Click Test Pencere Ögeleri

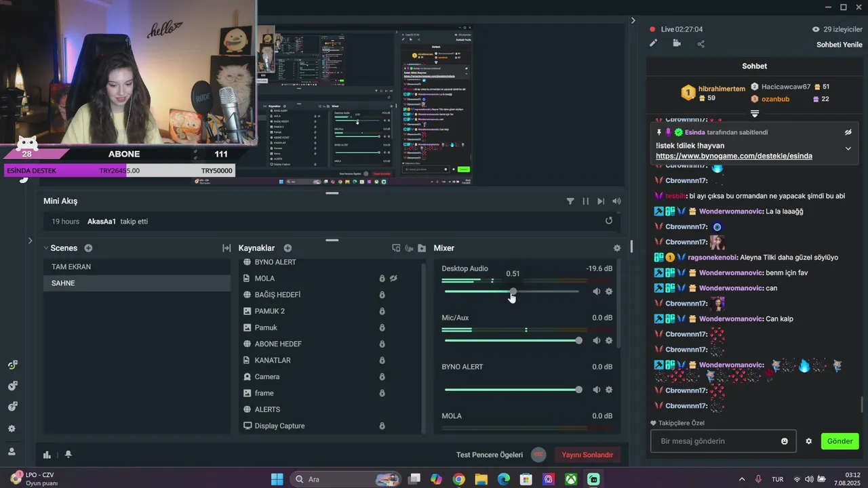490,455
